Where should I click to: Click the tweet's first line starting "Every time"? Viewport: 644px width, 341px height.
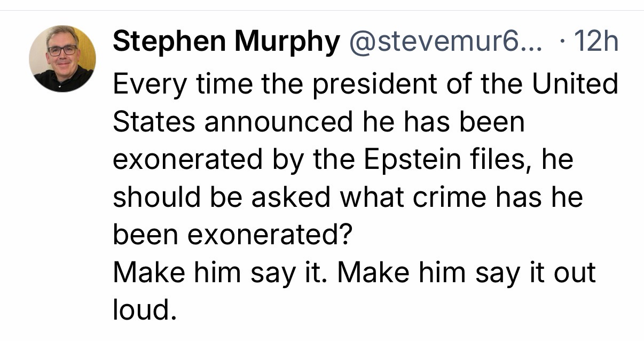(x=365, y=84)
